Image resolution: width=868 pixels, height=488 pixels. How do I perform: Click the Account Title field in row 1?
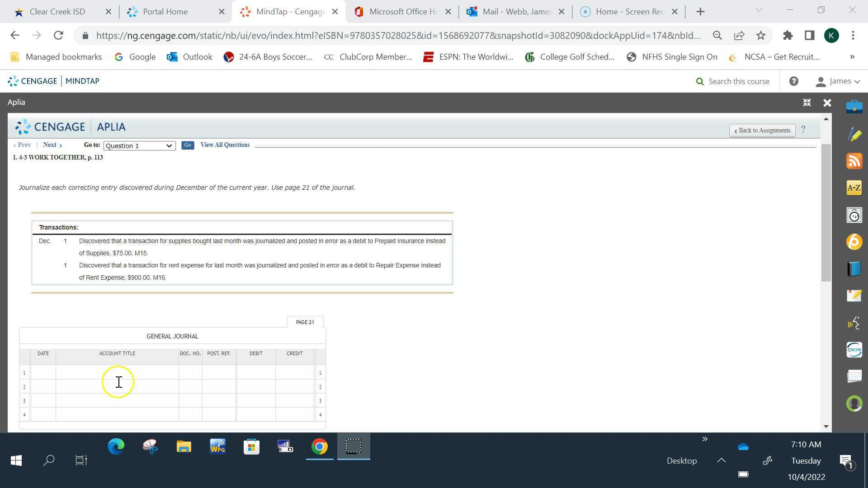[117, 373]
